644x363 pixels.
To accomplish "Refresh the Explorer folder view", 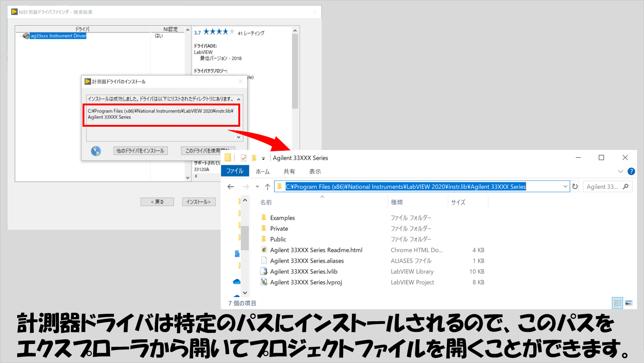I will coord(575,187).
